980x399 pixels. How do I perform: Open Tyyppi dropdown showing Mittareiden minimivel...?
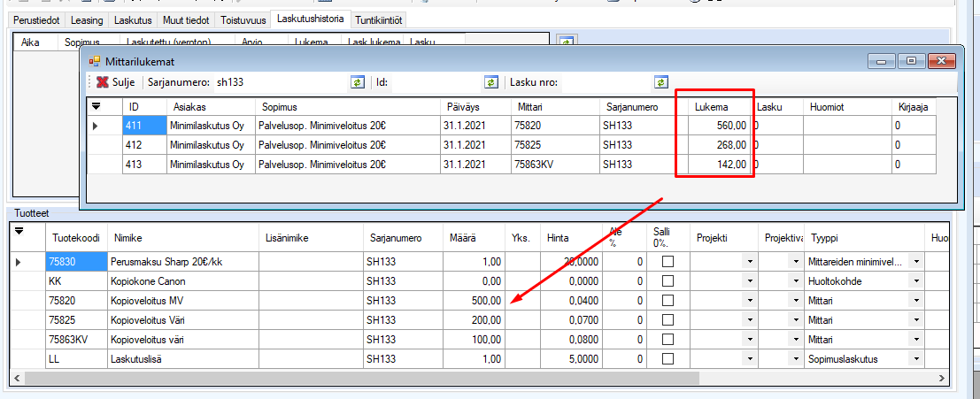[x=915, y=262]
